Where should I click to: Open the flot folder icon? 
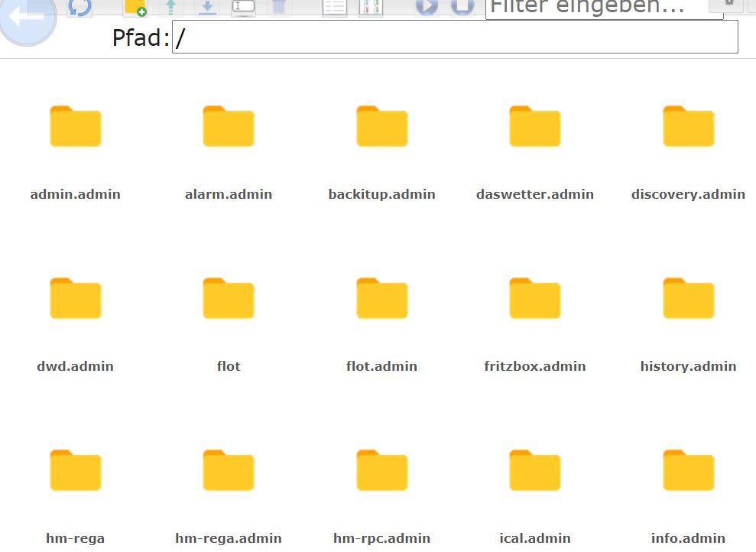229,298
